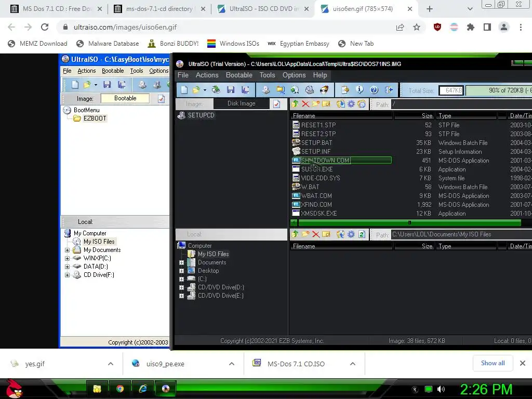The image size is (532, 399).
Task: Open Windows ISOs bookmark
Action: click(233, 44)
